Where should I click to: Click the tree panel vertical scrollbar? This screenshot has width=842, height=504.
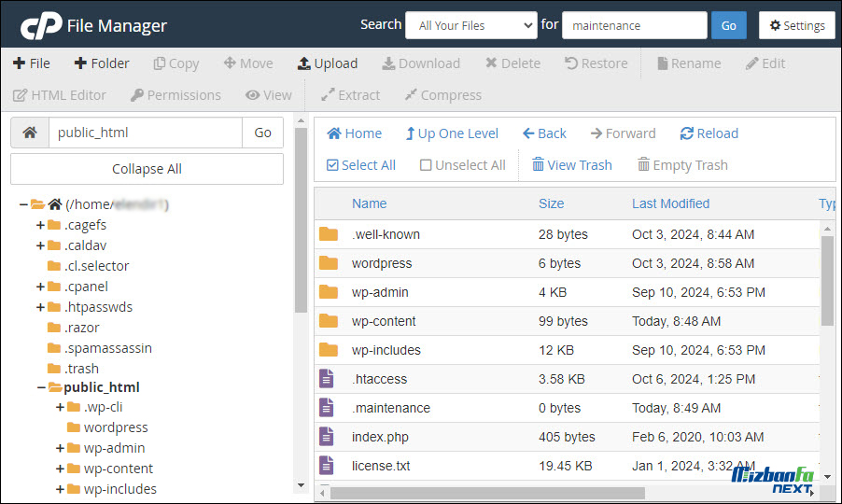click(301, 219)
